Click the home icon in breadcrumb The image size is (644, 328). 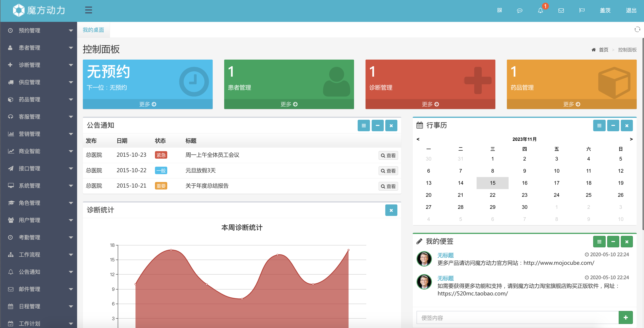pyautogui.click(x=594, y=50)
